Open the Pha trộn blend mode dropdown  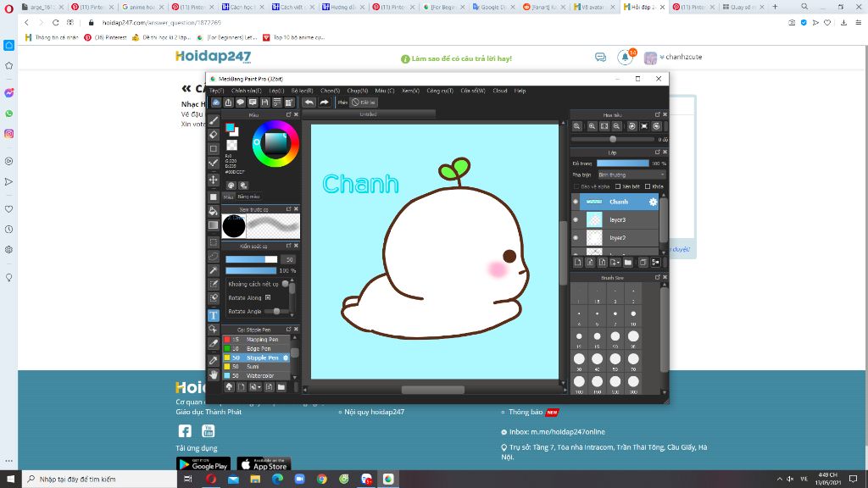631,175
